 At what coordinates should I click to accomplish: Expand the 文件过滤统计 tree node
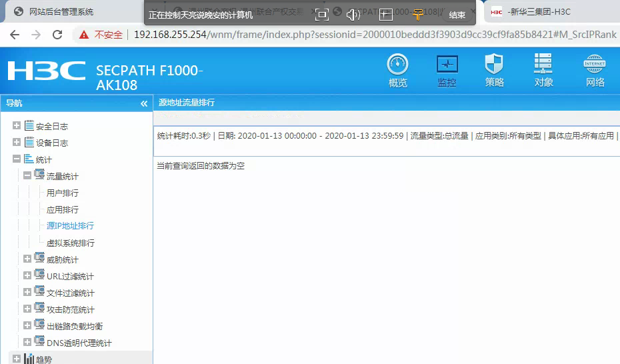pos(27,292)
